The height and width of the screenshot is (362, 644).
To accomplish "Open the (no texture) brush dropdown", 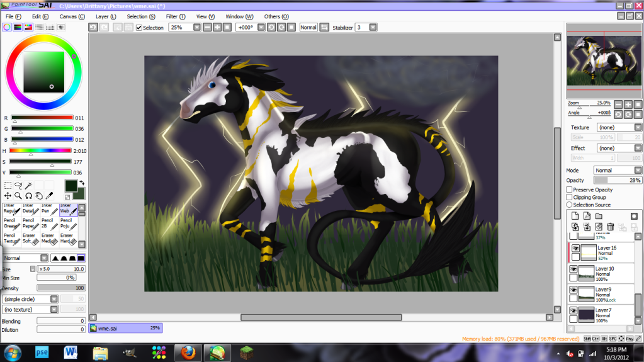I will [54, 309].
